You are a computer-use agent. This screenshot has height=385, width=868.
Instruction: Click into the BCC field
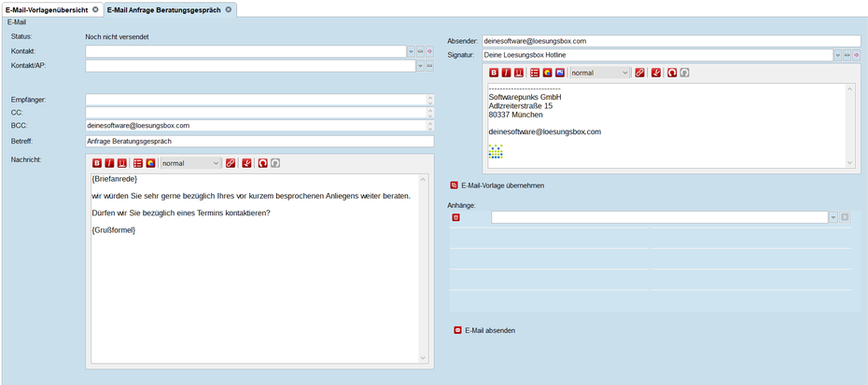pos(256,126)
